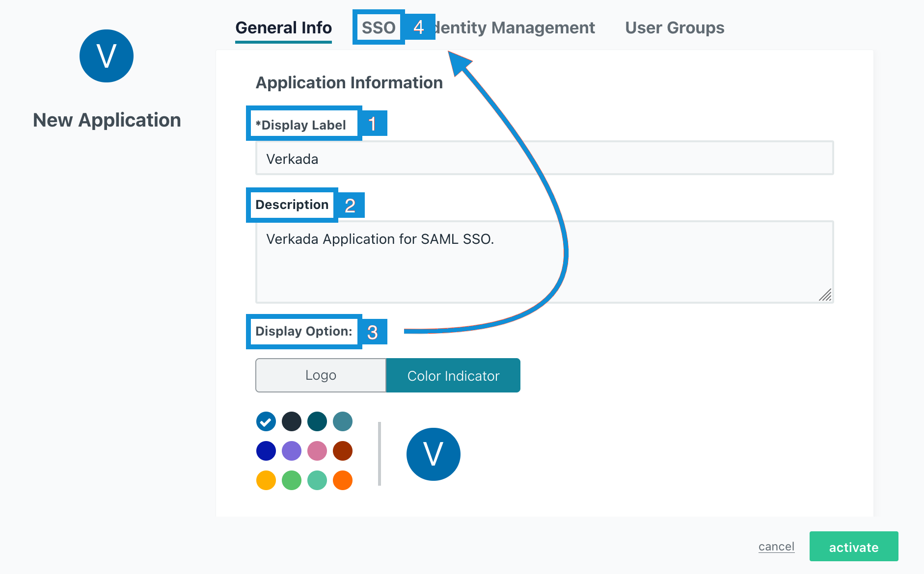Select the pink color swatch
The height and width of the screenshot is (574, 924).
[317, 451]
